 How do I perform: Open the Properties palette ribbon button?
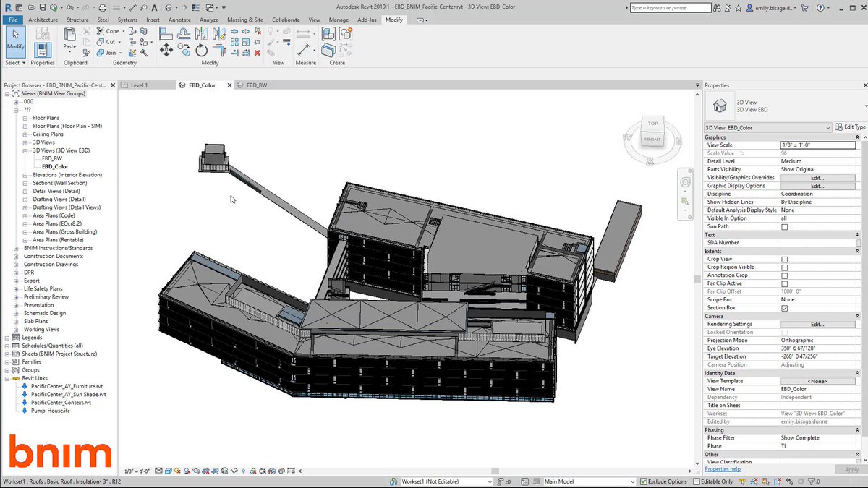pos(43,49)
